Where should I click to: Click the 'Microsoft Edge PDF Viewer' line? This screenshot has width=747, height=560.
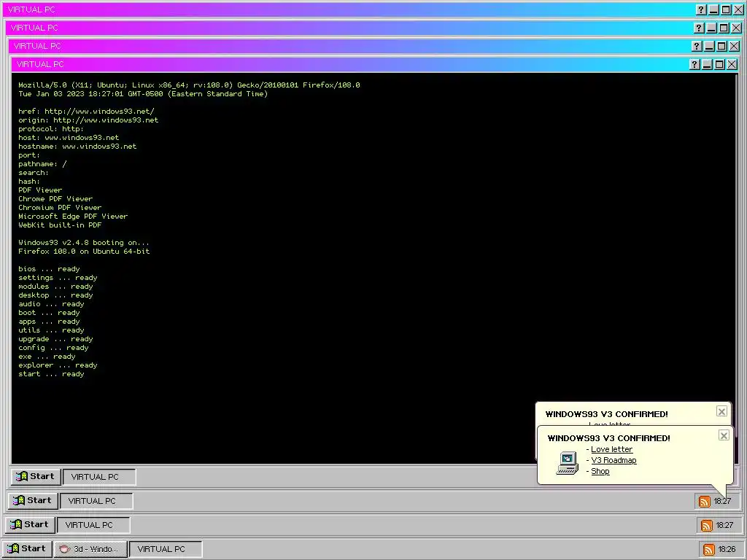(x=73, y=216)
